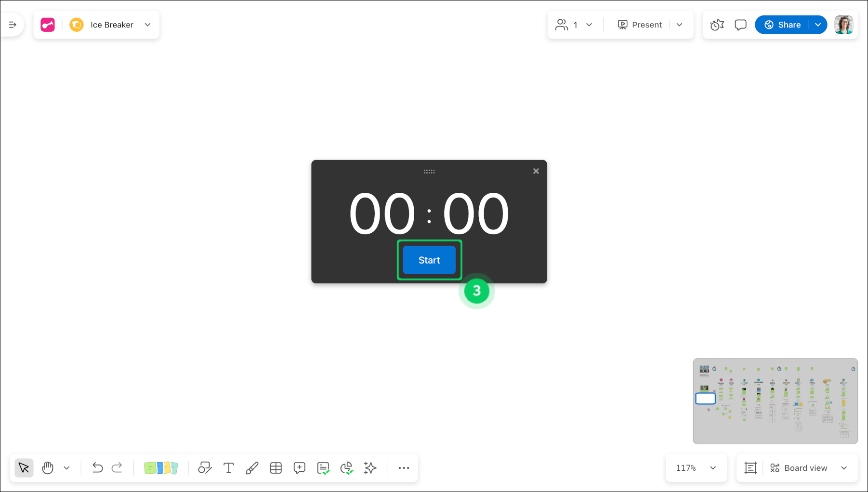
Task: Open the timer stopwatch icon
Action: [x=717, y=25]
